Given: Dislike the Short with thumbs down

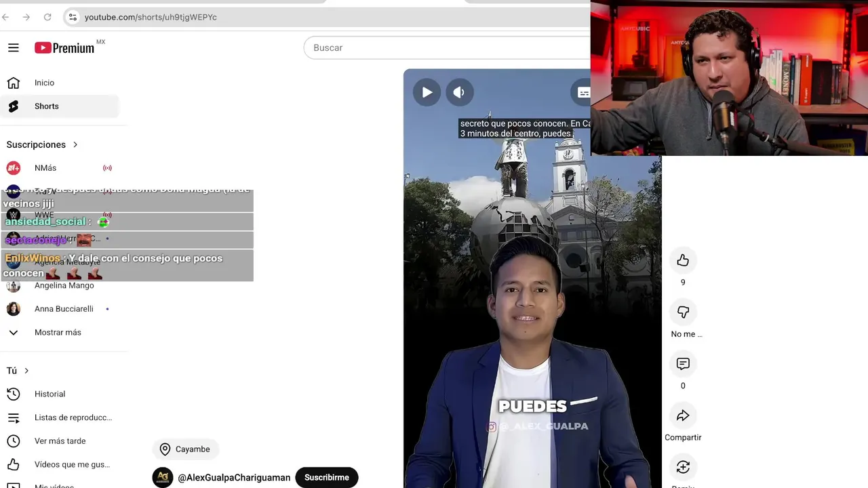Looking at the screenshot, I should [683, 312].
